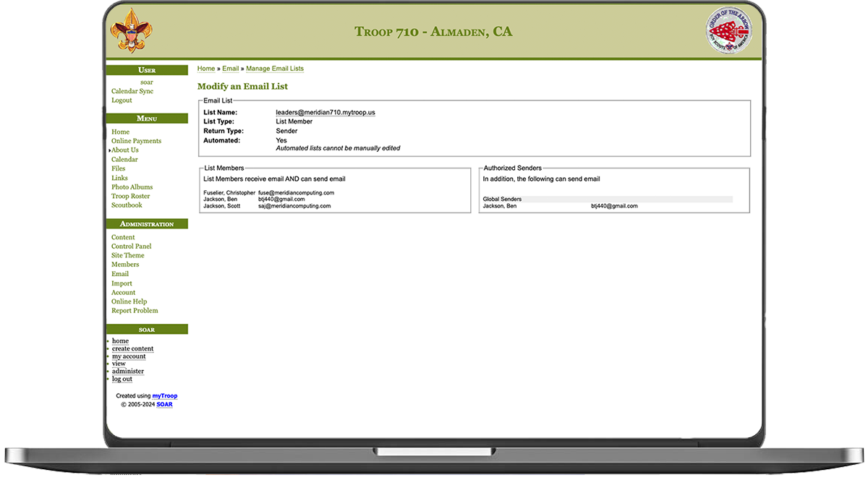Manage Members in Administration
Screen dimensions: 868x480
point(124,264)
